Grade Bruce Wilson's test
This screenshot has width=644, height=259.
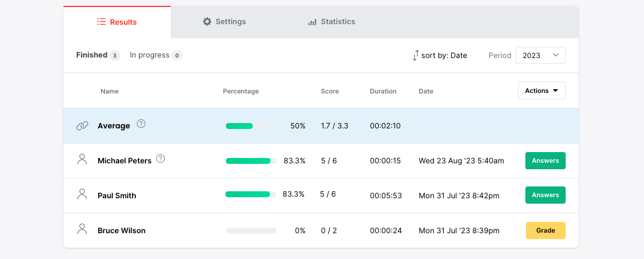pos(545,231)
